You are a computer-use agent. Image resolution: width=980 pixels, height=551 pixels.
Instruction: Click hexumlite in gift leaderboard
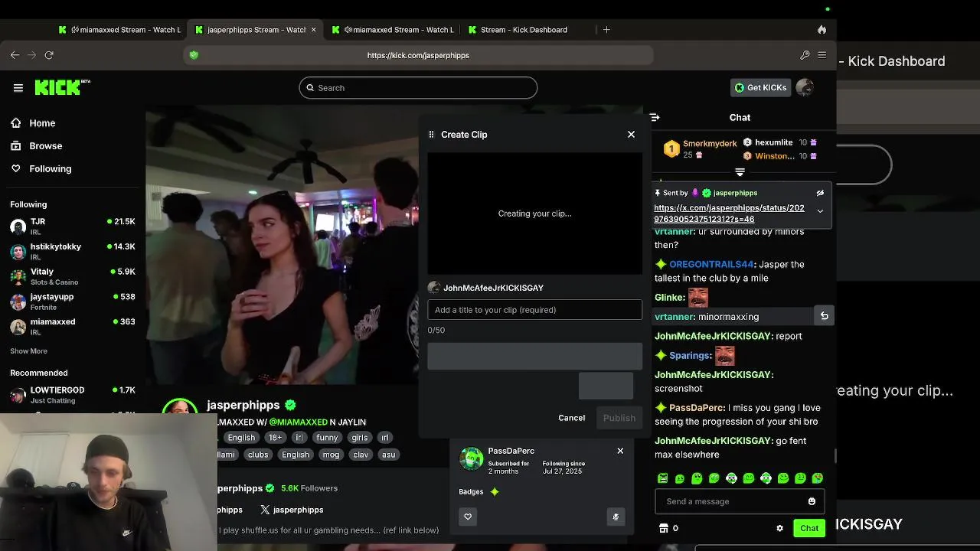pyautogui.click(x=773, y=142)
